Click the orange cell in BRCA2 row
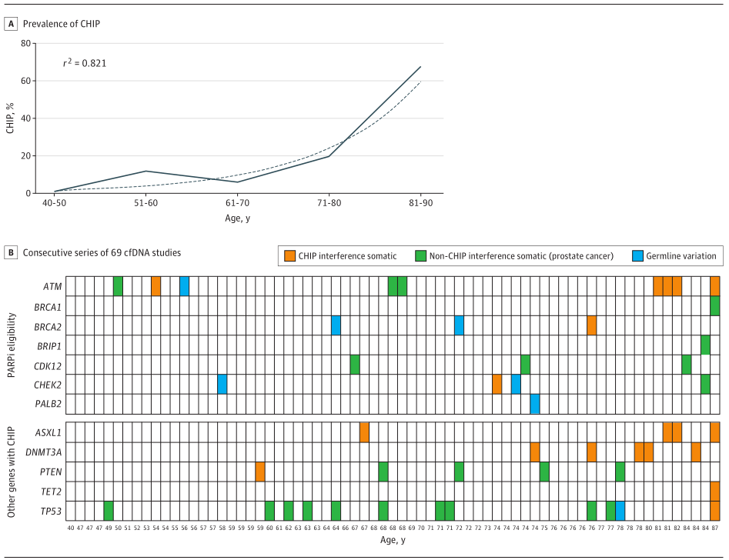Viewport: 729px width, 560px height. 591,325
